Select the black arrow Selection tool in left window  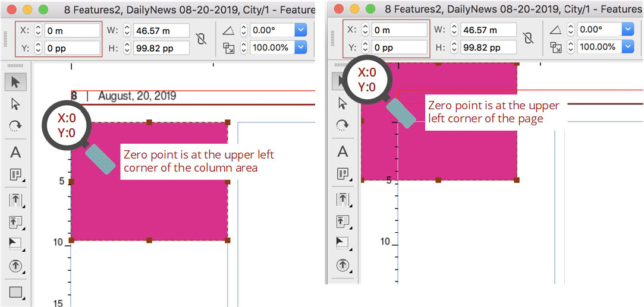pos(15,82)
